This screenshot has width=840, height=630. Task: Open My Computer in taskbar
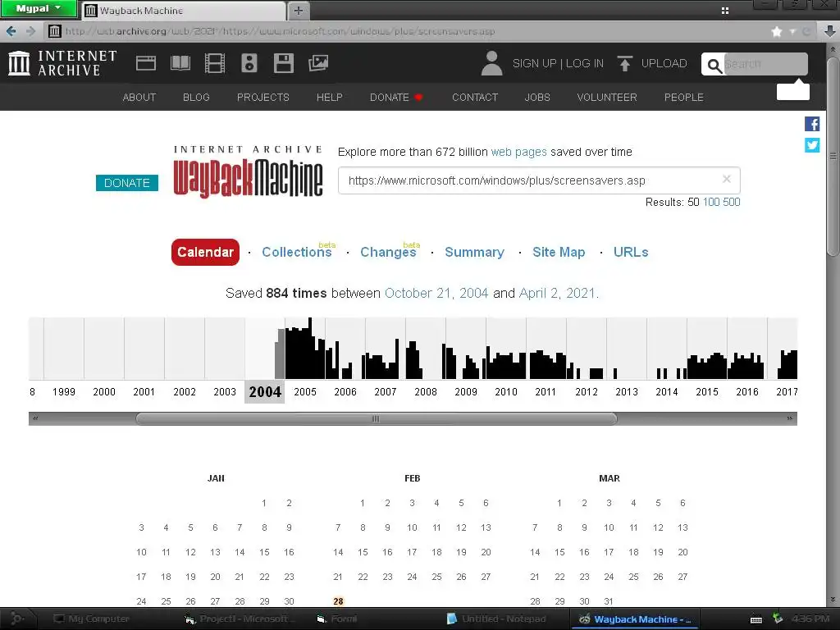click(x=92, y=619)
